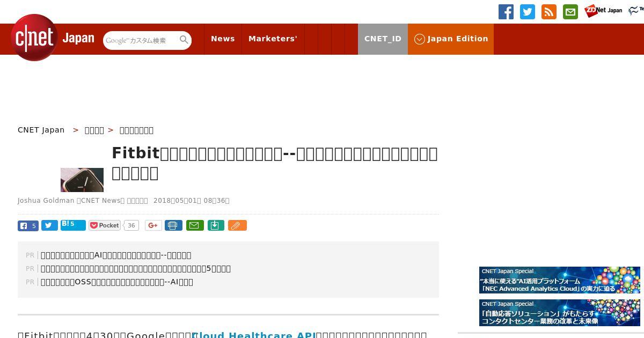This screenshot has height=338, width=644.
Task: Open the News menu
Action: click(x=223, y=39)
